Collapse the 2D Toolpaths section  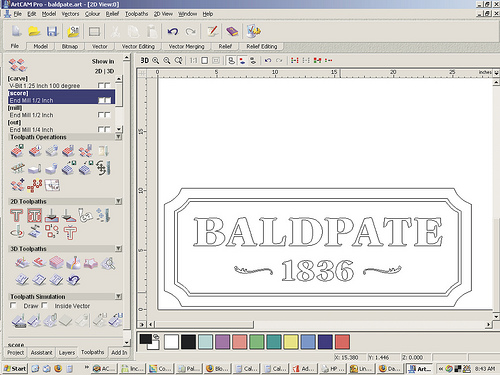click(x=118, y=201)
